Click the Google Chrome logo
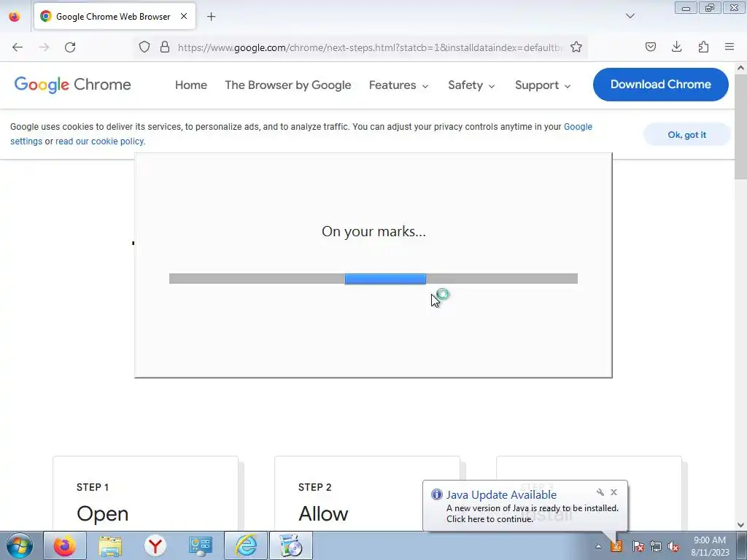 click(72, 85)
